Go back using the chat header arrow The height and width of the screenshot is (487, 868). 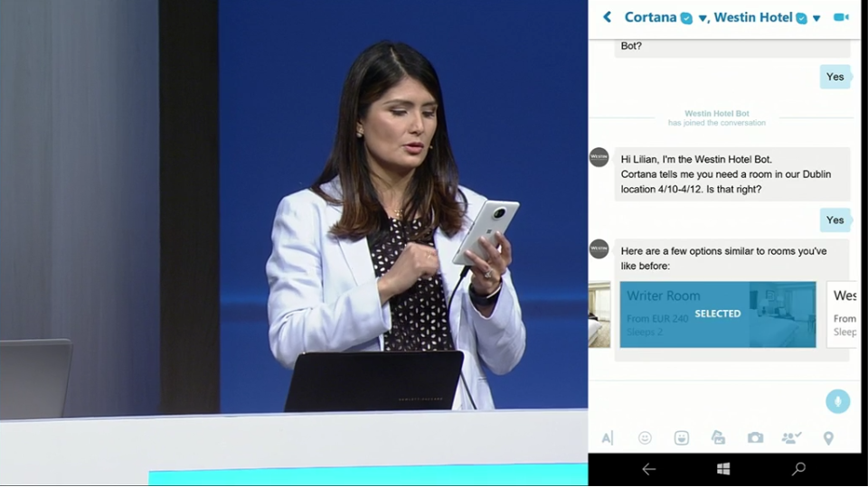click(608, 17)
